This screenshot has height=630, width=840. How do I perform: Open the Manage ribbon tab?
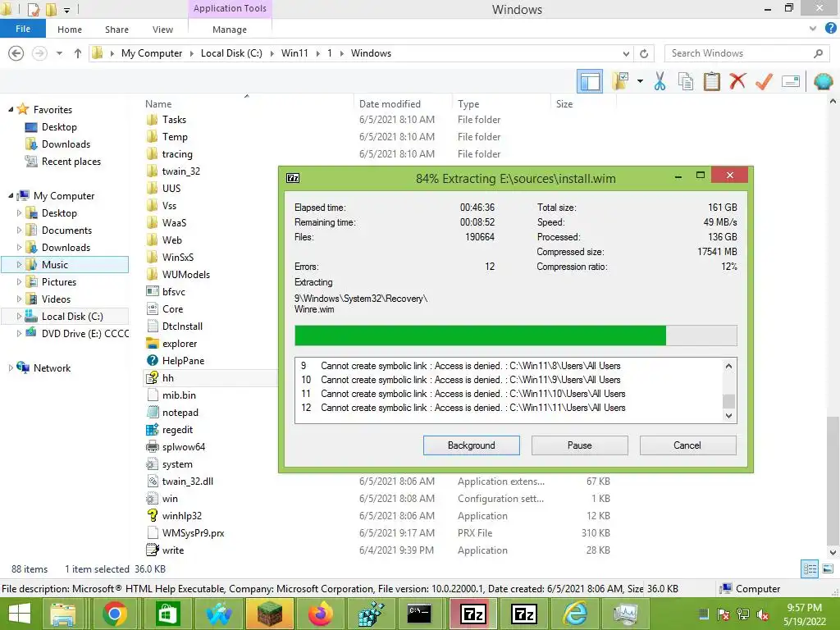pyautogui.click(x=230, y=30)
